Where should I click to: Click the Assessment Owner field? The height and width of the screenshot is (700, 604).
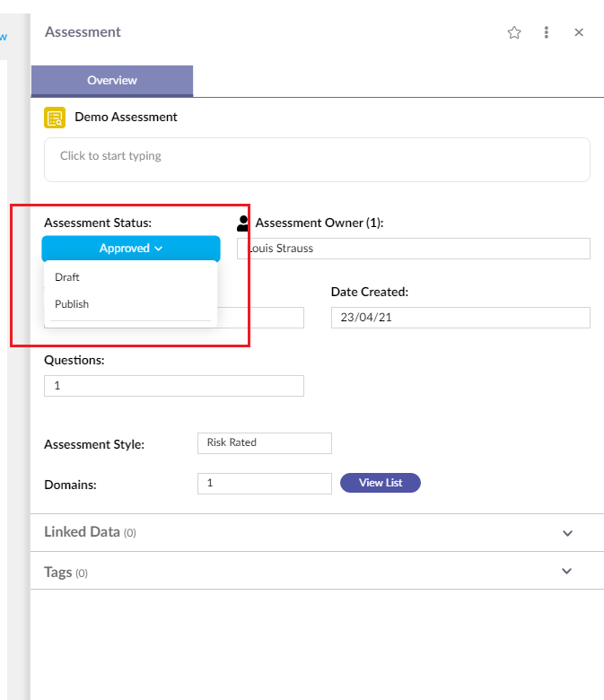pos(414,249)
